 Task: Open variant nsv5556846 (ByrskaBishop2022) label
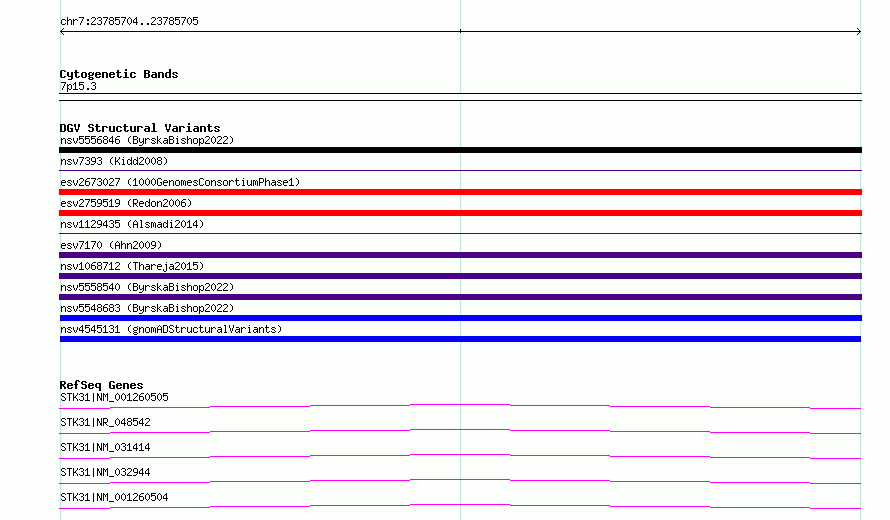[x=147, y=140]
